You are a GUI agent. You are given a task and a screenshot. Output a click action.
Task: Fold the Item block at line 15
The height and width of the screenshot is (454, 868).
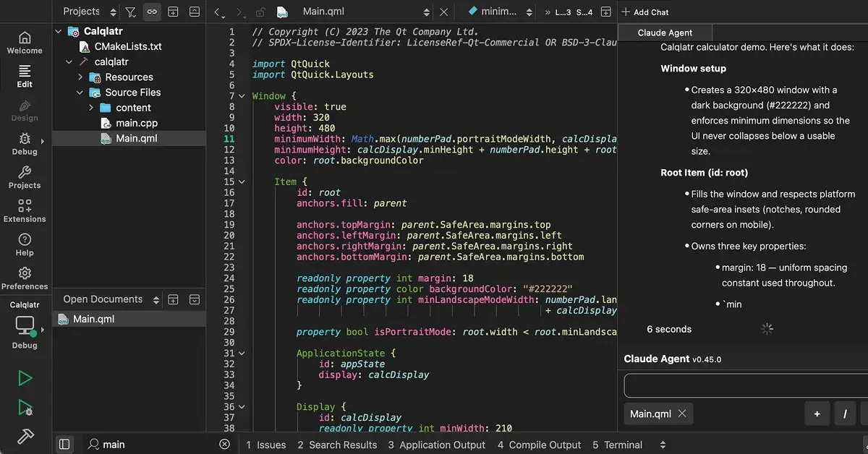coord(242,182)
